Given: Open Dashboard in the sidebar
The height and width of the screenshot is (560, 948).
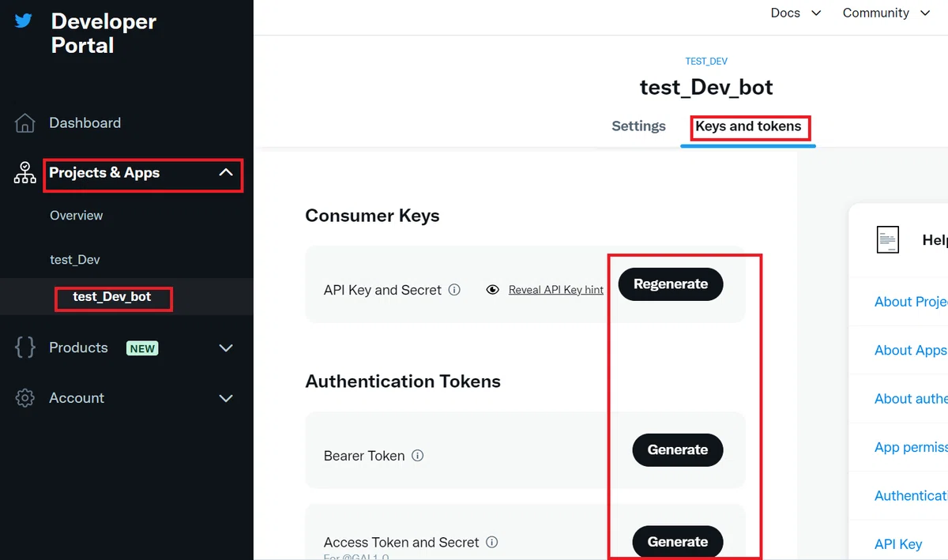Looking at the screenshot, I should 85,123.
